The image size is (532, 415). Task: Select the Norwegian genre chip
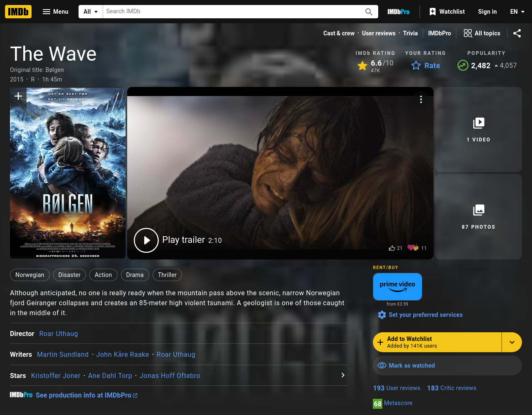(x=30, y=275)
